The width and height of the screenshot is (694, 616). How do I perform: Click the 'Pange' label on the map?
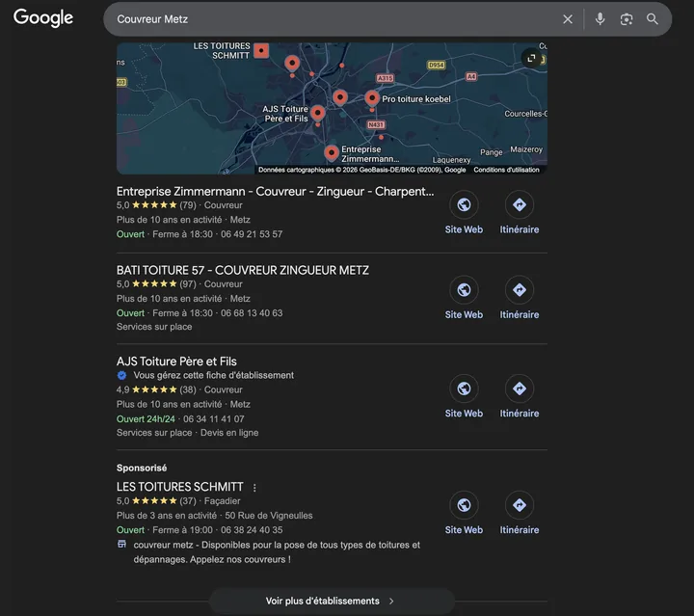click(x=492, y=152)
